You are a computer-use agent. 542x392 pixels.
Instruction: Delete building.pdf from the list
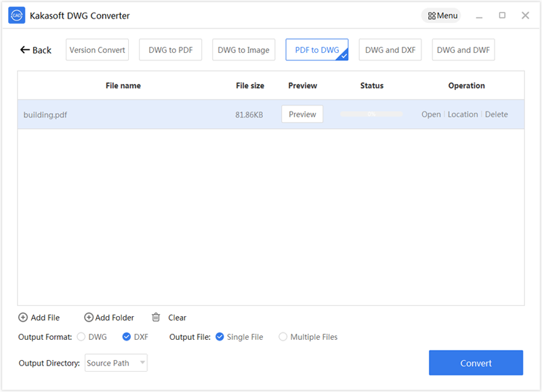497,114
